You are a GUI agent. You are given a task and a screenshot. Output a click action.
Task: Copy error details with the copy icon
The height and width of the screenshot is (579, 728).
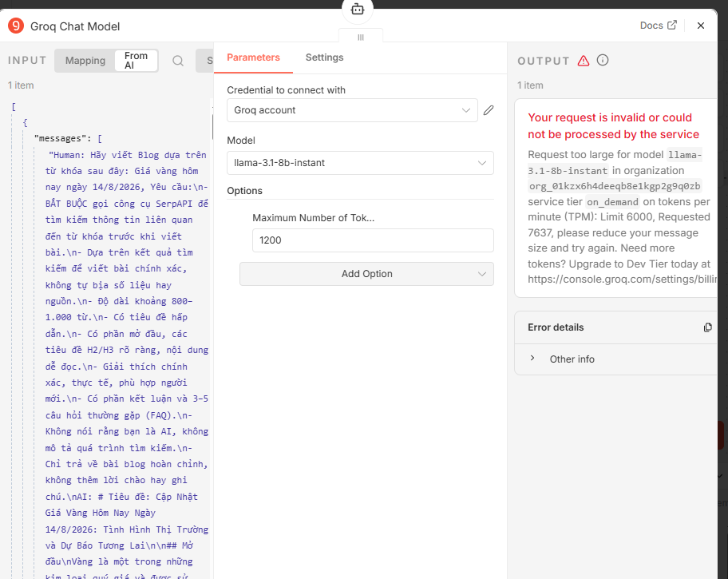coord(707,327)
